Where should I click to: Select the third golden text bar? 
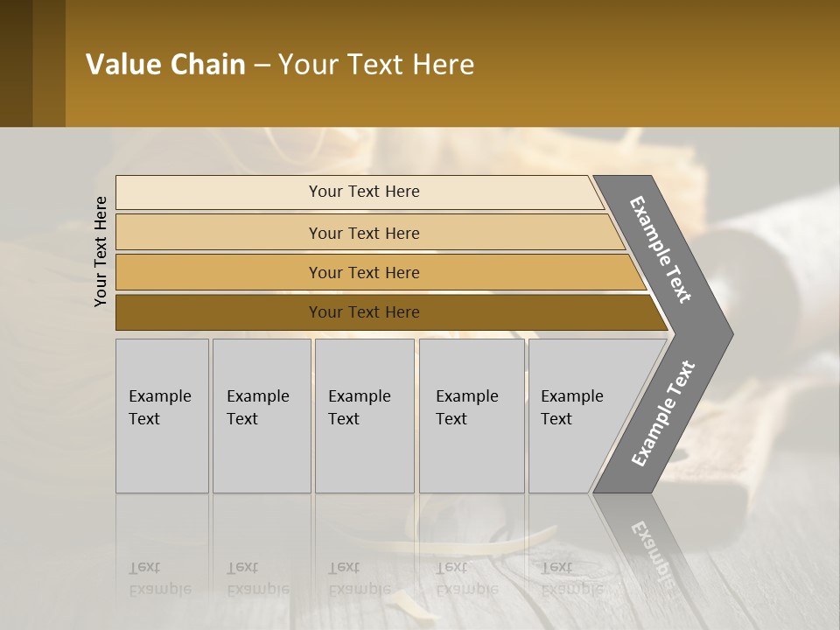coord(363,273)
